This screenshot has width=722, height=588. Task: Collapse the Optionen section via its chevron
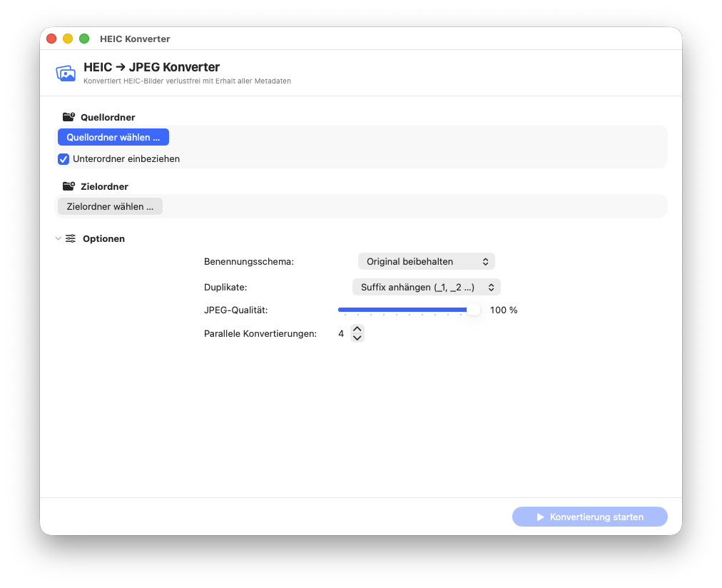pyautogui.click(x=58, y=238)
